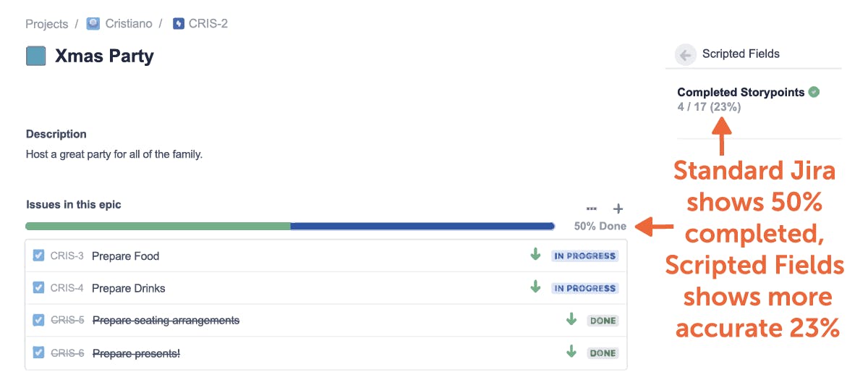Open the Prepare Drinks issue

pyautogui.click(x=129, y=288)
